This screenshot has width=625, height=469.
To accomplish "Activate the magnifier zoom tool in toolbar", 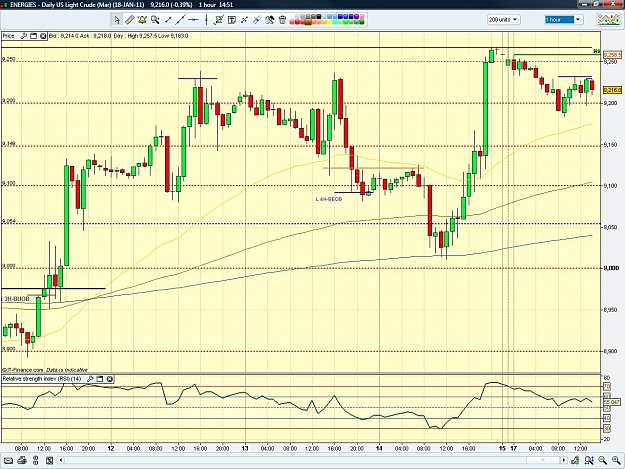I will [x=155, y=20].
